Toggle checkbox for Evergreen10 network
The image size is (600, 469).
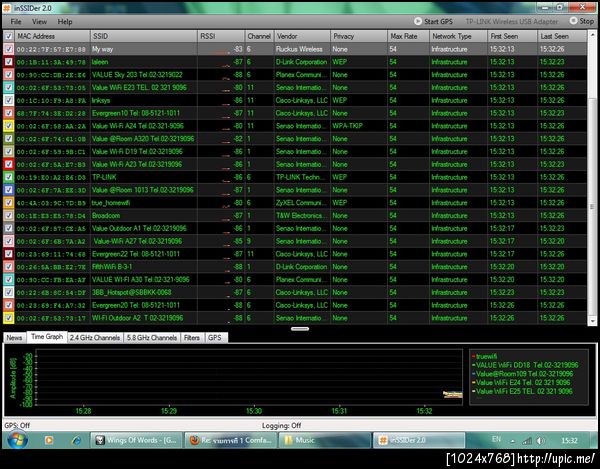point(8,113)
